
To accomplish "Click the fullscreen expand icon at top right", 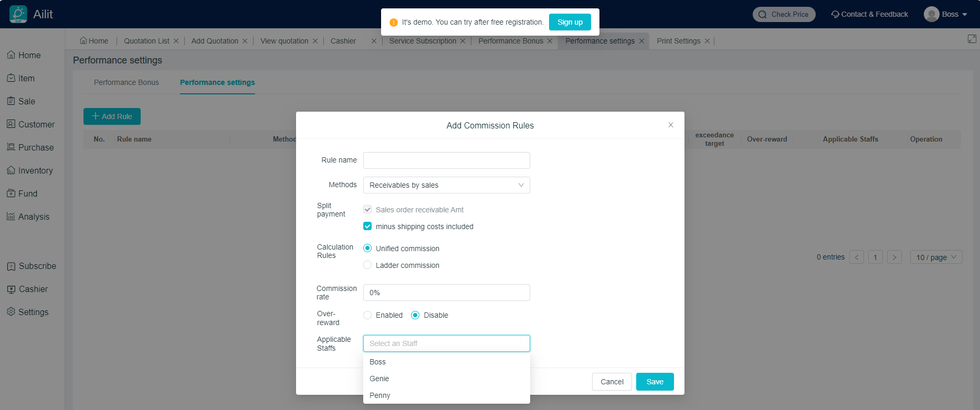I will point(972,39).
